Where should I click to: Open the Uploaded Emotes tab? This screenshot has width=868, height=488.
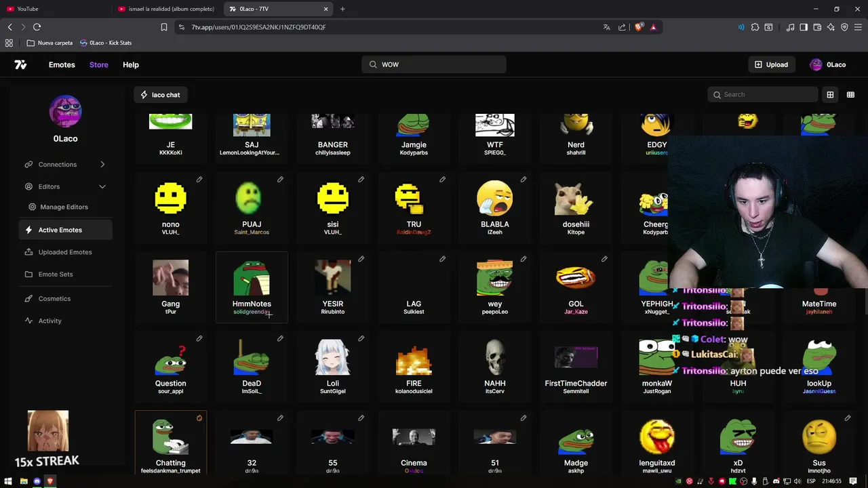tap(65, 252)
